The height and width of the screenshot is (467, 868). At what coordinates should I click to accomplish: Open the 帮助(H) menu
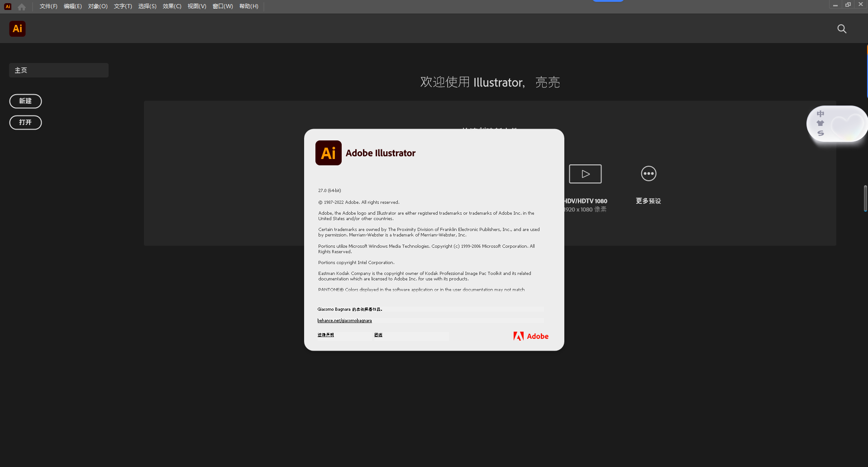[x=248, y=6]
